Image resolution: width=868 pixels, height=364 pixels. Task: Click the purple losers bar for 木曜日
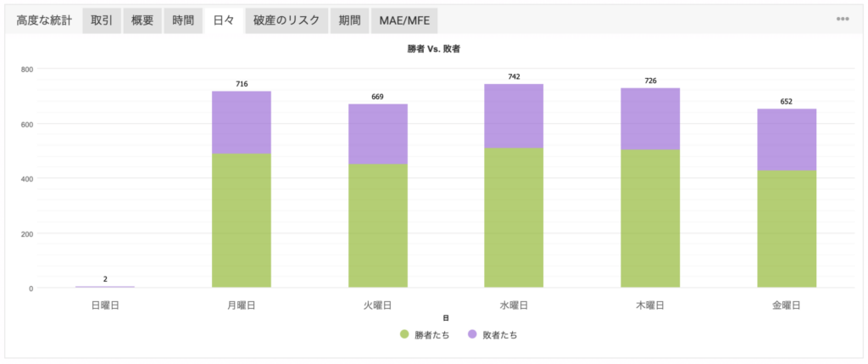pyautogui.click(x=650, y=119)
